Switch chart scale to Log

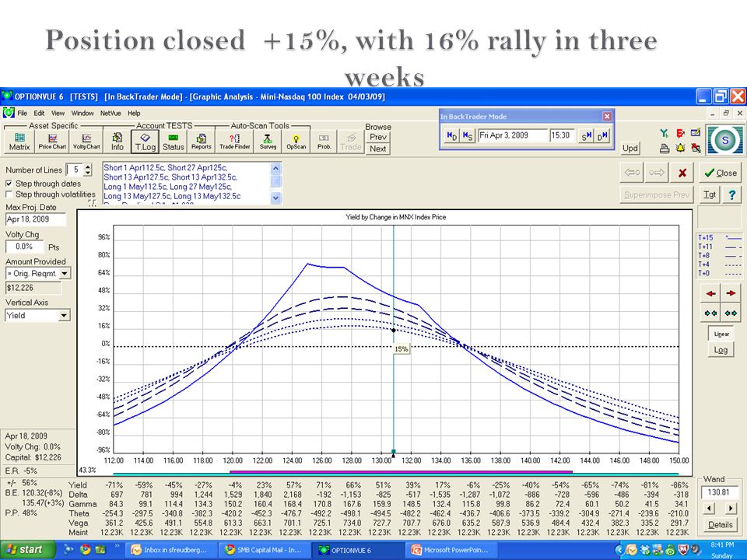pos(721,350)
